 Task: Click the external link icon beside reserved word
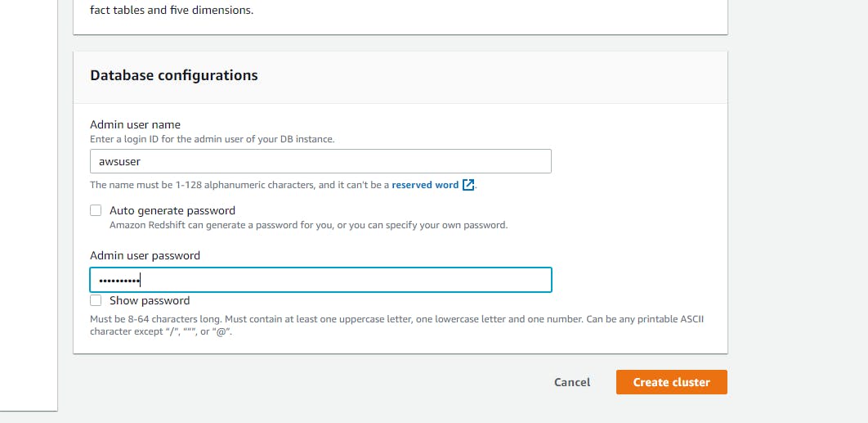[468, 185]
